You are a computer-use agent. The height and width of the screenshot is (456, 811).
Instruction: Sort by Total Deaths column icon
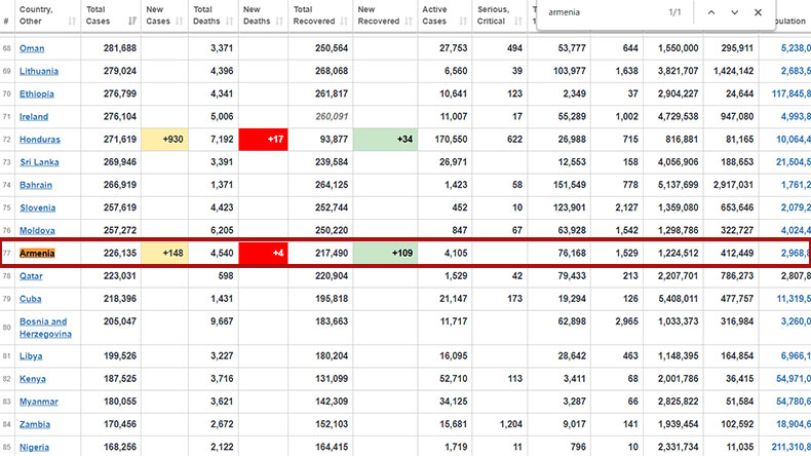230,21
